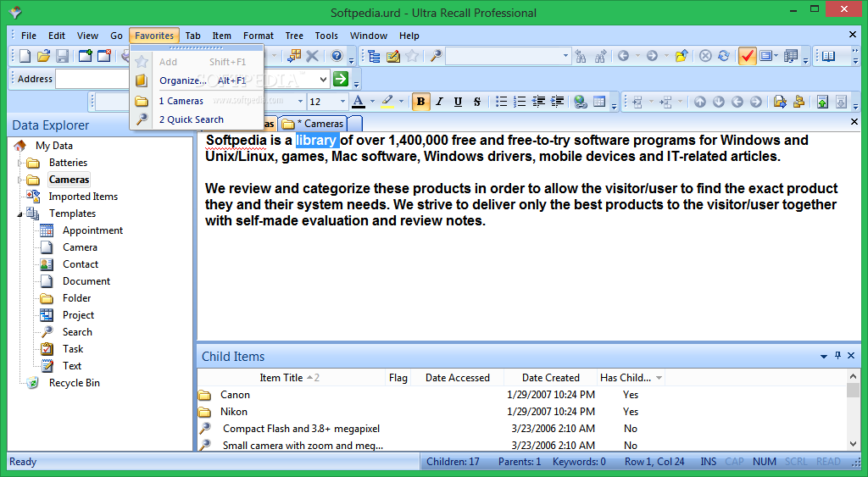Open the book reading view icon

click(x=829, y=56)
